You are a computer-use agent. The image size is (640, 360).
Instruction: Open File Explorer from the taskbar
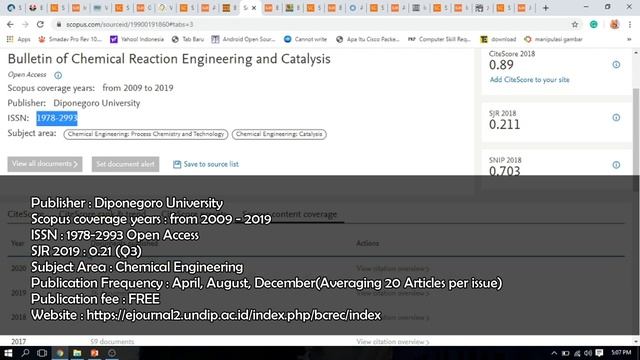(x=77, y=353)
